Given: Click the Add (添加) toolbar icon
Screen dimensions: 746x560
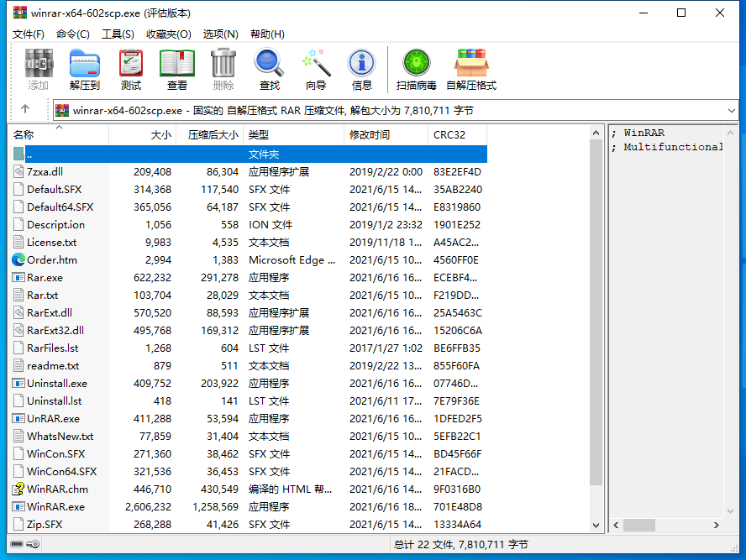Looking at the screenshot, I should [39, 63].
